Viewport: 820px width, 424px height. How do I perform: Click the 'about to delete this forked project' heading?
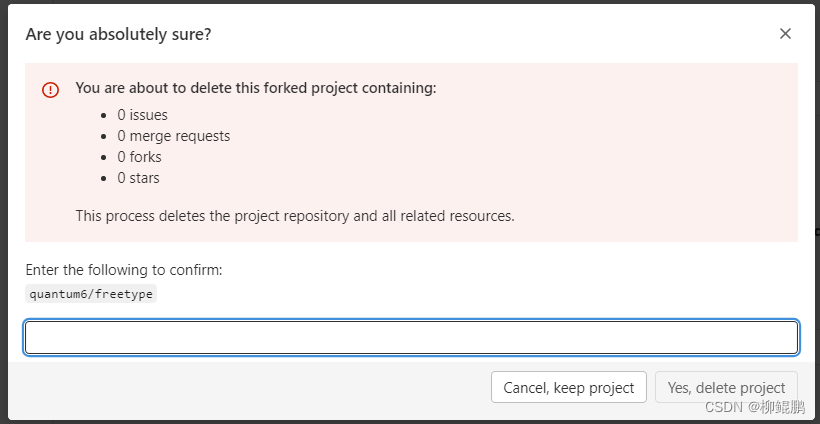coord(256,88)
